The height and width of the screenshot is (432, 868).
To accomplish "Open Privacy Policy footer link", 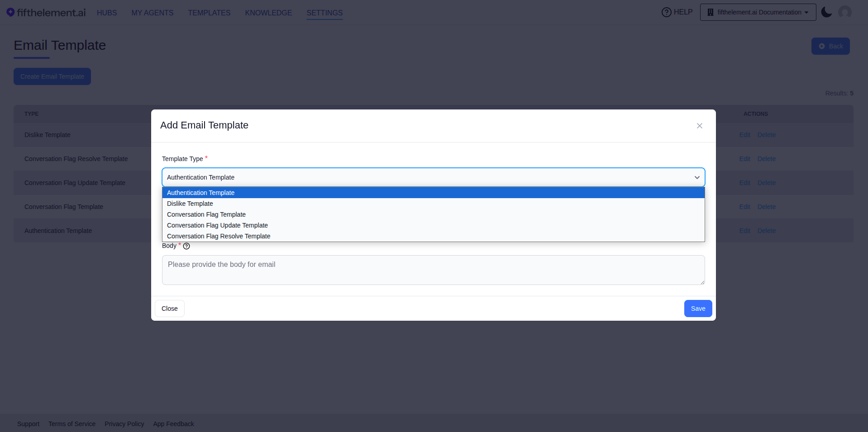I will [124, 424].
